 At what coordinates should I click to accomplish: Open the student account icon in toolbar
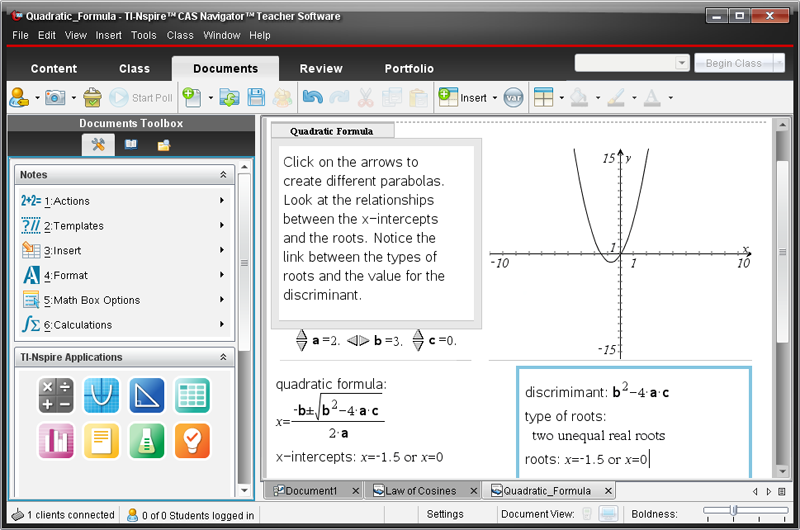coord(19,97)
